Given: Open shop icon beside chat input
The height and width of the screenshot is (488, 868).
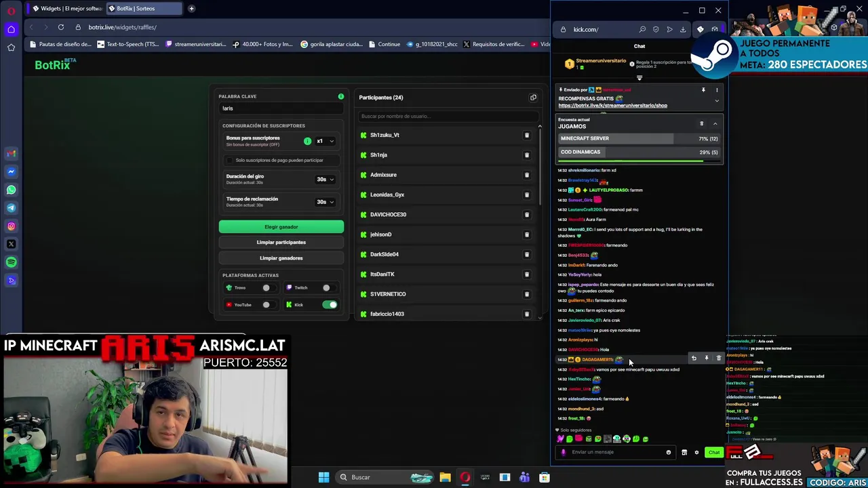Looking at the screenshot, I should click(x=684, y=453).
